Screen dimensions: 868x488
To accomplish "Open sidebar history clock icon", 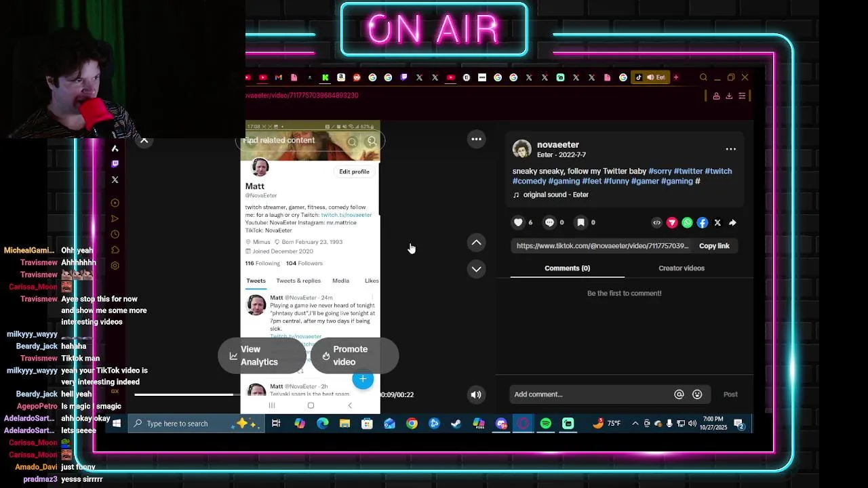I will 115,235.
